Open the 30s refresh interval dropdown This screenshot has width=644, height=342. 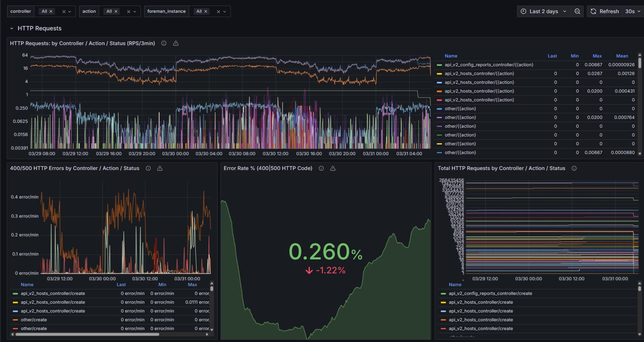tap(632, 12)
